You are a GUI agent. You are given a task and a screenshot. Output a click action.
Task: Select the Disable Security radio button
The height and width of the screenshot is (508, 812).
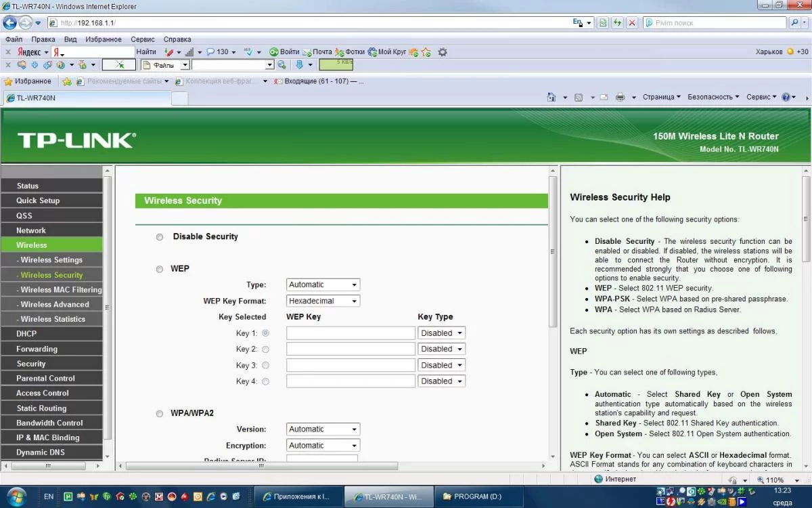160,237
